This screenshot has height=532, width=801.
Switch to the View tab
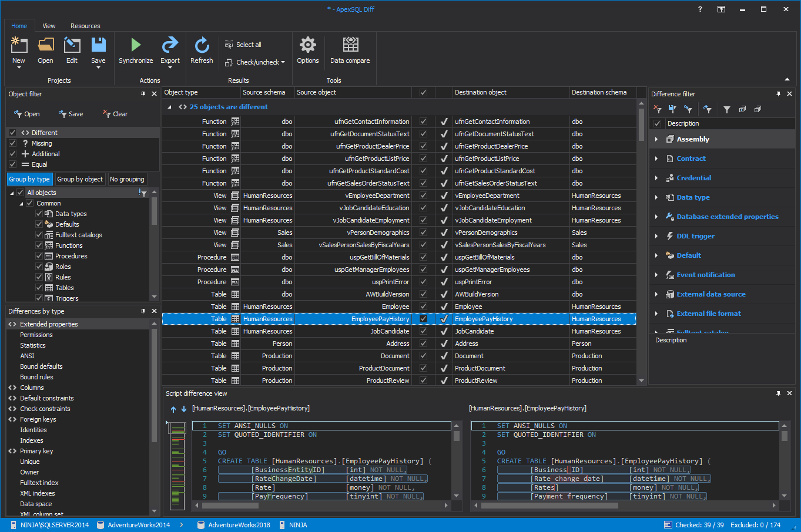tap(49, 26)
